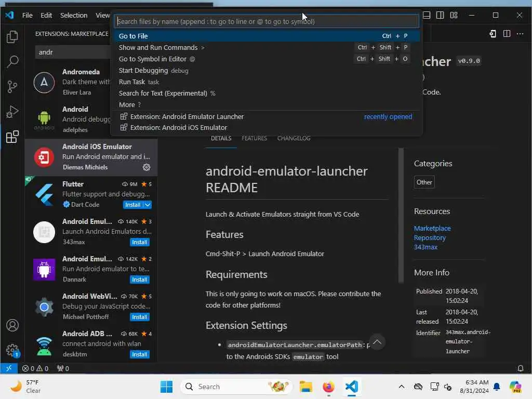Split the editor to the right
The image size is (532, 399).
(507, 34)
